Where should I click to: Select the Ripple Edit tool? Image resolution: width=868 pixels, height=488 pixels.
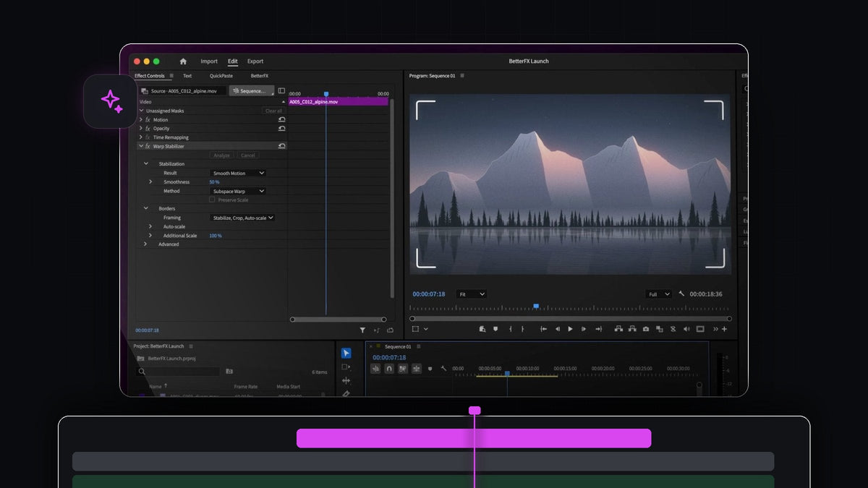[346, 380]
